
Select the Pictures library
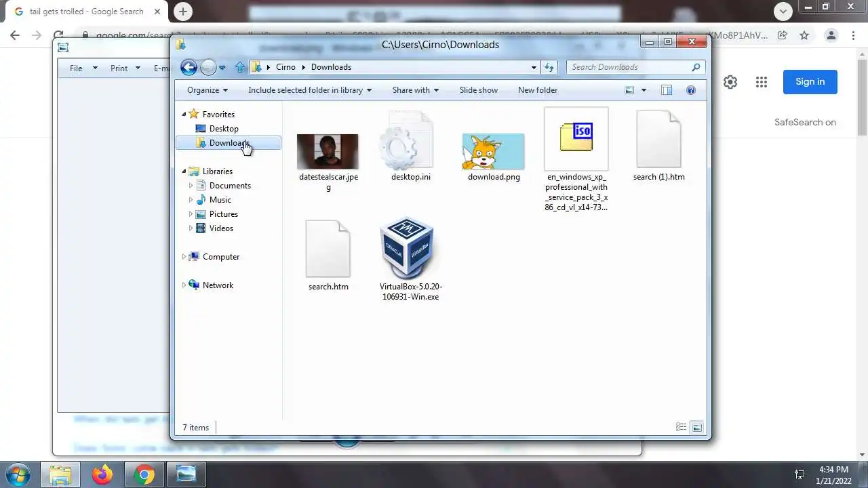click(223, 214)
